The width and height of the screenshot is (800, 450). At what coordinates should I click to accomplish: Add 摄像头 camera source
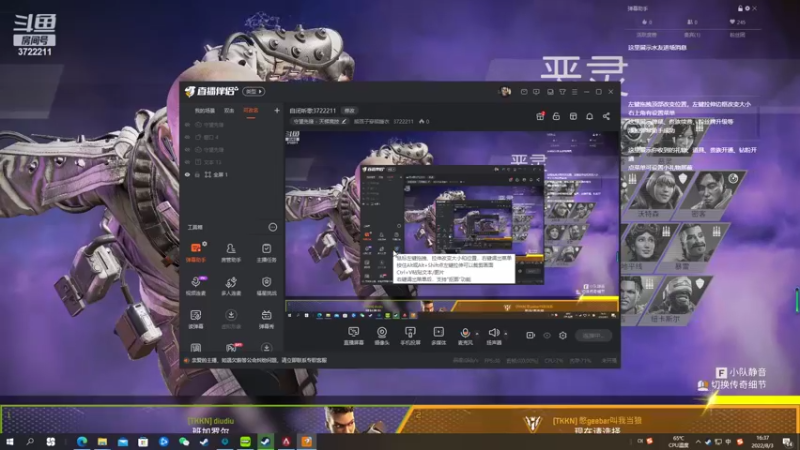click(382, 336)
